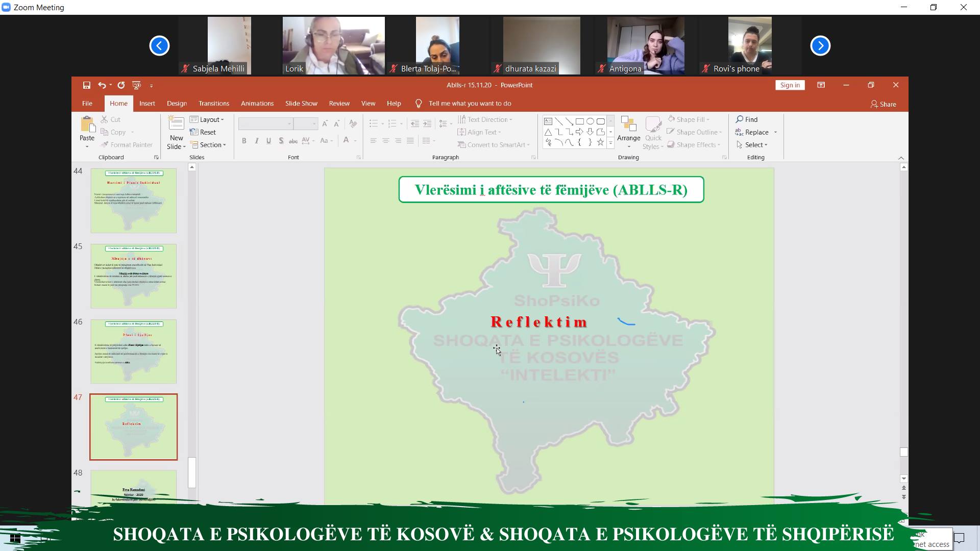Select the Rectangle shape in gallery
Image resolution: width=980 pixels, height=551 pixels.
click(x=580, y=121)
